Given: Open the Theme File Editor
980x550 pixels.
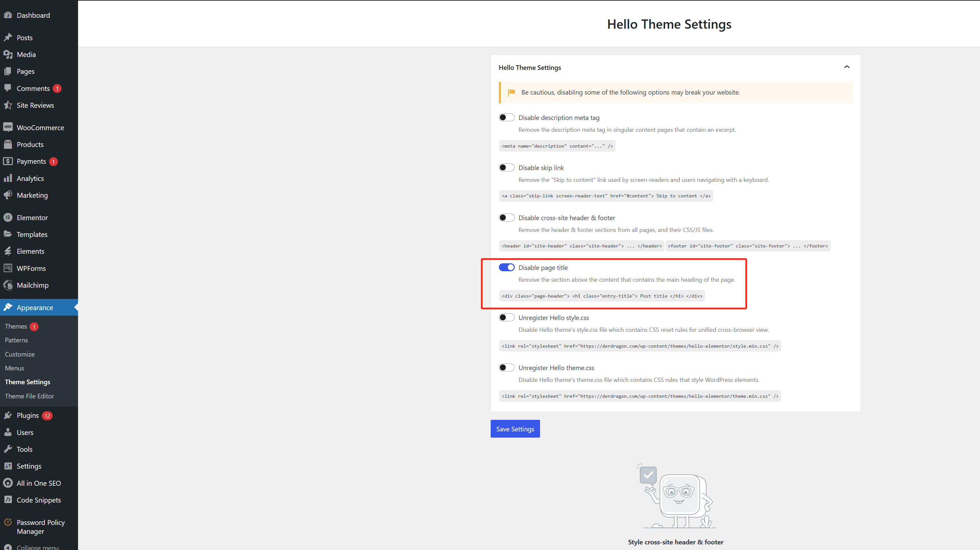Looking at the screenshot, I should coord(29,396).
